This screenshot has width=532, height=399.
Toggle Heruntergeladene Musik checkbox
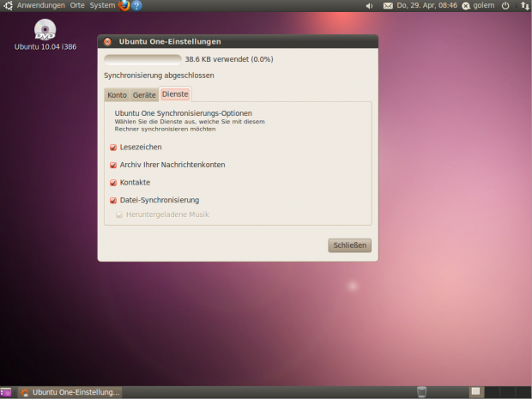pyautogui.click(x=119, y=215)
